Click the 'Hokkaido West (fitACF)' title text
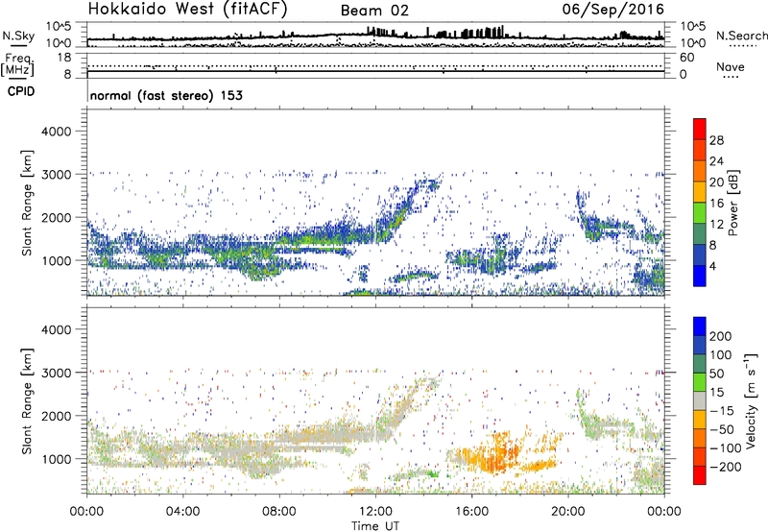768x532 pixels. 187,10
